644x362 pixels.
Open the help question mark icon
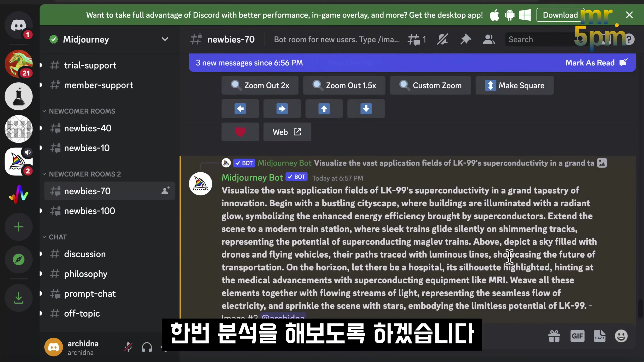(x=629, y=40)
